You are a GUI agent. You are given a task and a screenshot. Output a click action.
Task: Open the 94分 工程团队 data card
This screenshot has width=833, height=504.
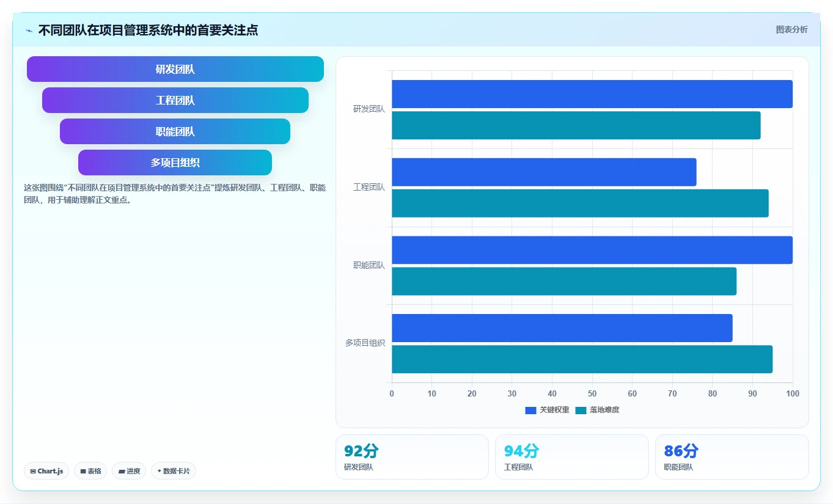(572, 457)
